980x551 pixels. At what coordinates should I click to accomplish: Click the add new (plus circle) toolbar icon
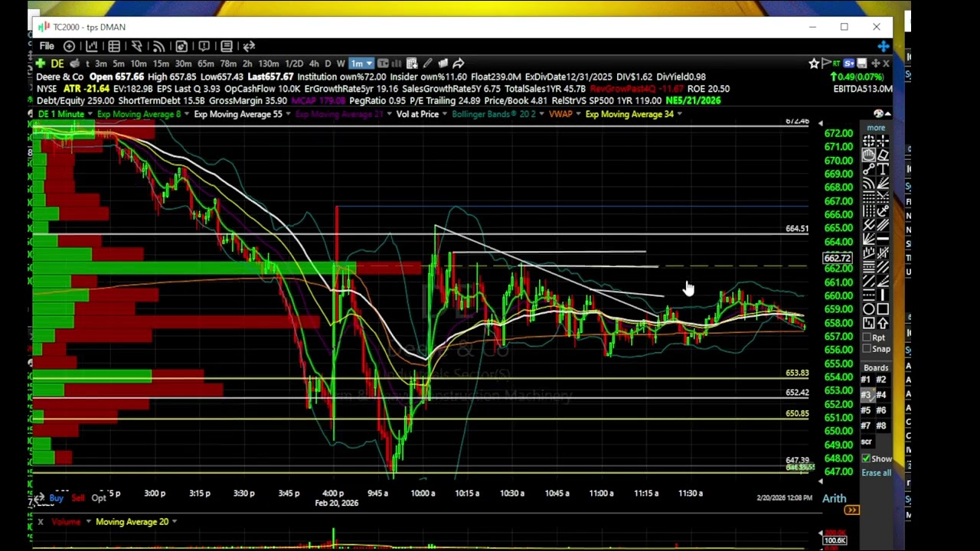[x=69, y=46]
